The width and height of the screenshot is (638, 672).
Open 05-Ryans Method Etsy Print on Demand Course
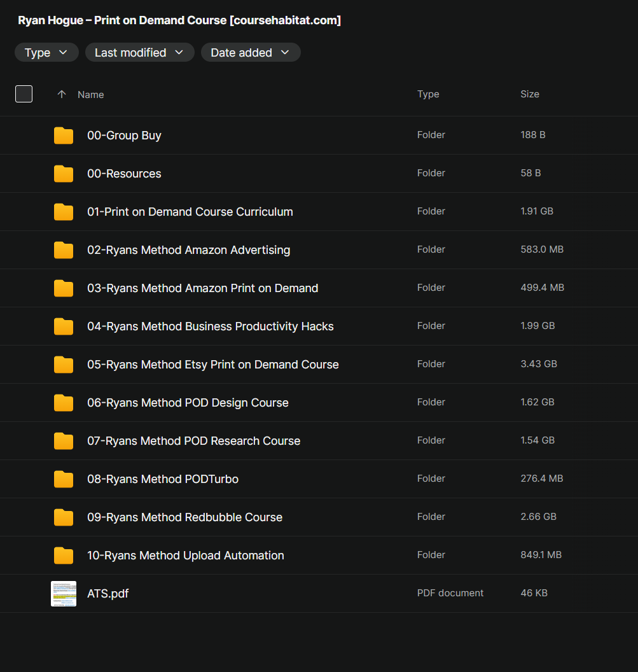point(213,364)
